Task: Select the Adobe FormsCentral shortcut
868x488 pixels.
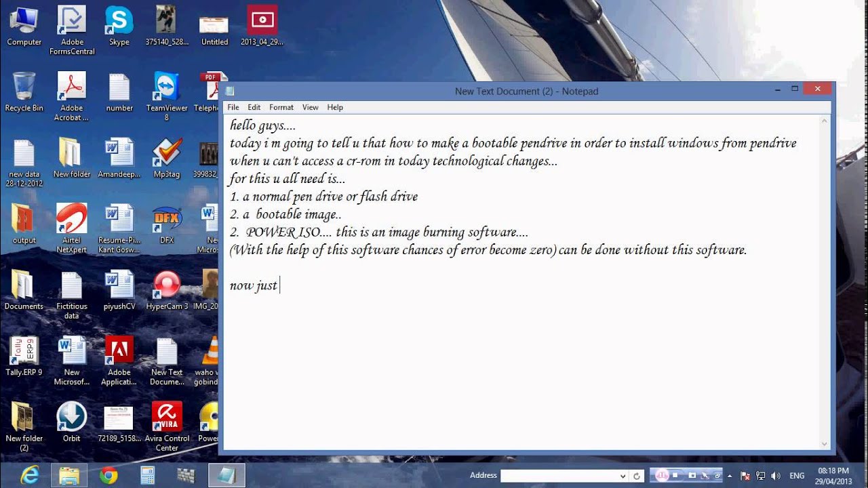Action: (72, 30)
